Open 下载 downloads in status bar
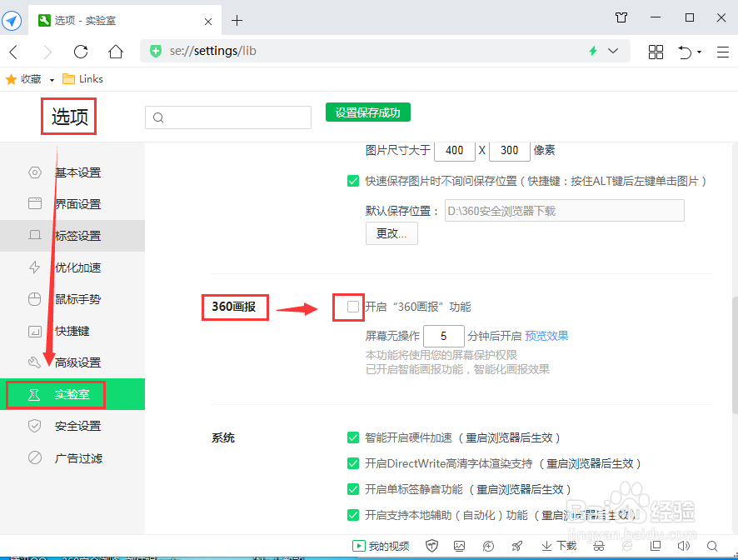This screenshot has width=738, height=560. click(559, 546)
